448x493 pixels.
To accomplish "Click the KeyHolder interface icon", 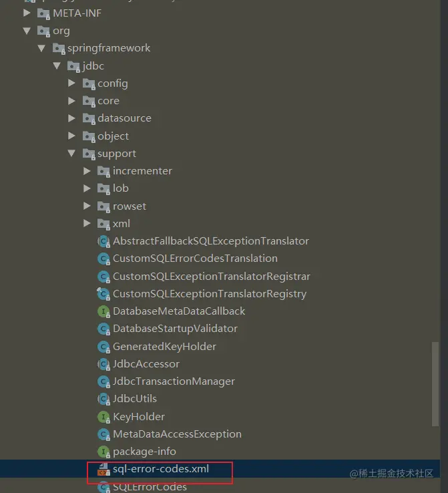I will coord(103,417).
